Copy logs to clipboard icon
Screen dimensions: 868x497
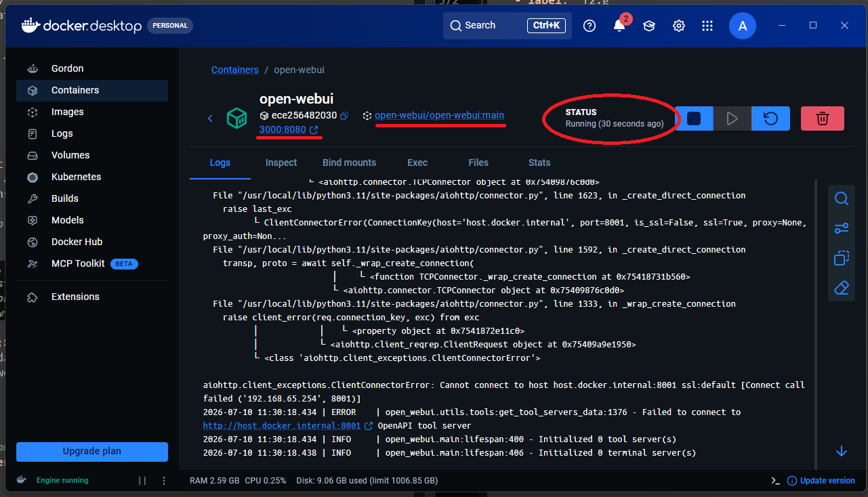[x=842, y=258]
